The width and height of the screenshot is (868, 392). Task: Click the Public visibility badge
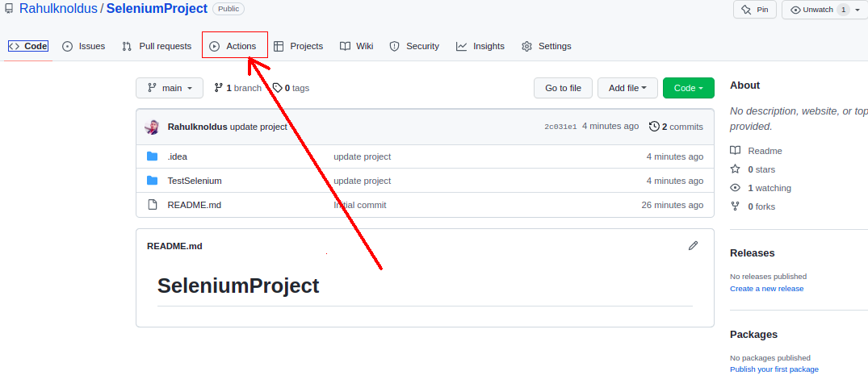[x=228, y=9]
